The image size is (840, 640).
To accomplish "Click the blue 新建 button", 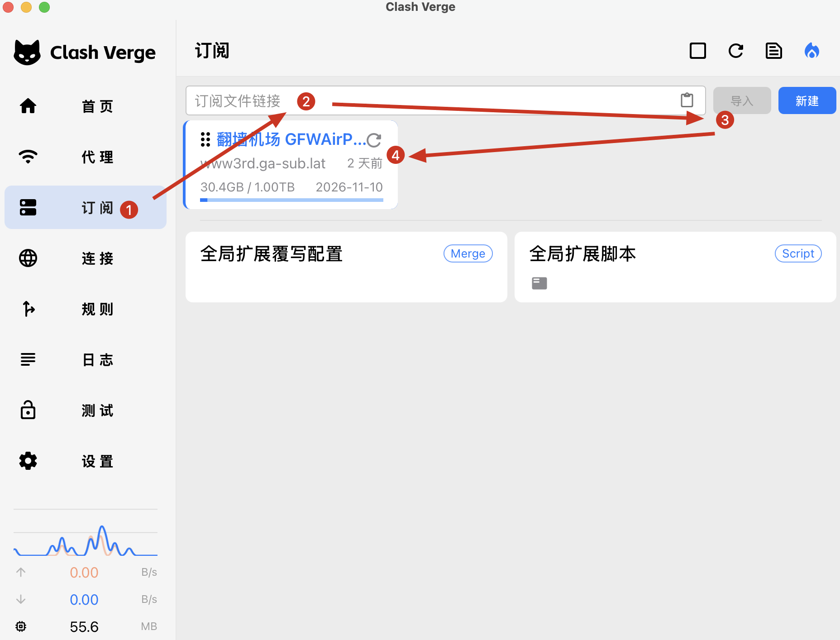I will (807, 100).
